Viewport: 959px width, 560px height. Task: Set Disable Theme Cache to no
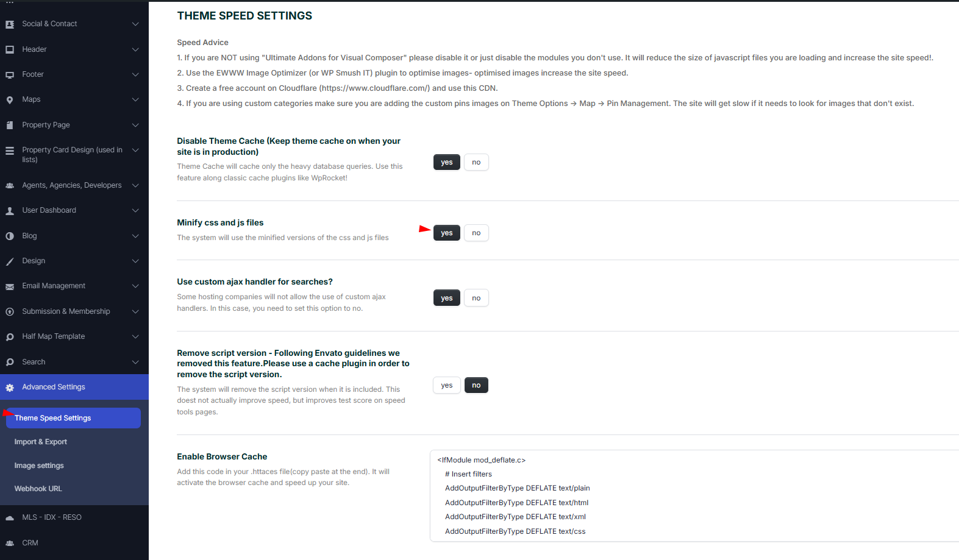point(476,162)
